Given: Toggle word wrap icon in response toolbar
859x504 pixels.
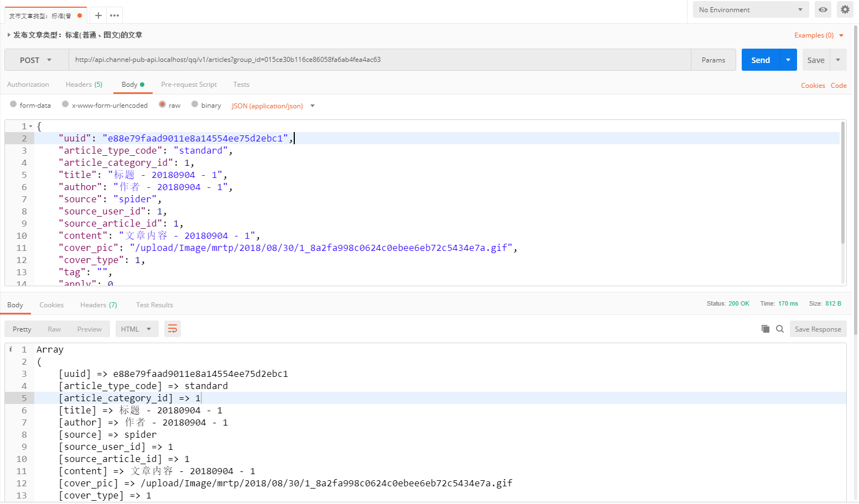Looking at the screenshot, I should point(173,329).
